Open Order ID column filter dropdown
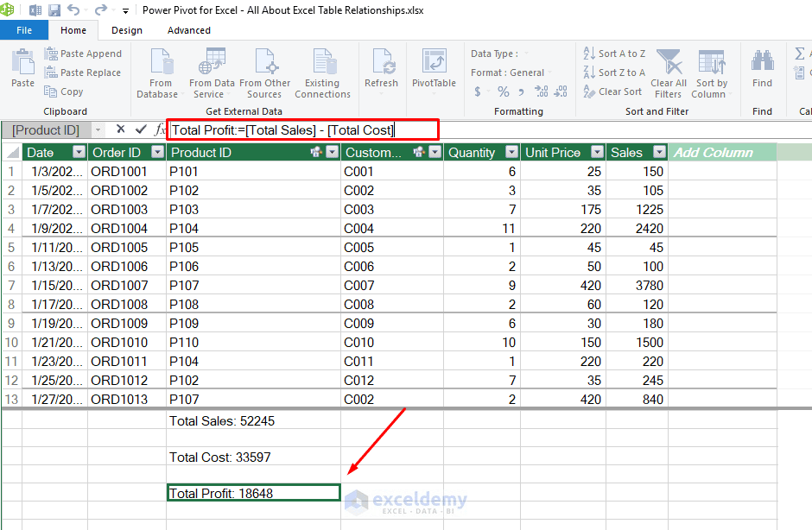 158,152
